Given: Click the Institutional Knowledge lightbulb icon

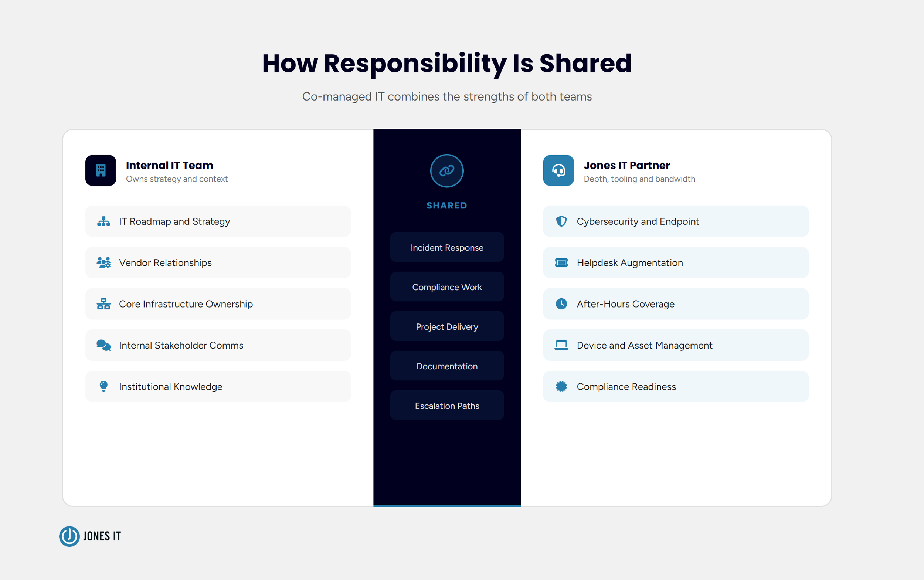Looking at the screenshot, I should pos(103,386).
